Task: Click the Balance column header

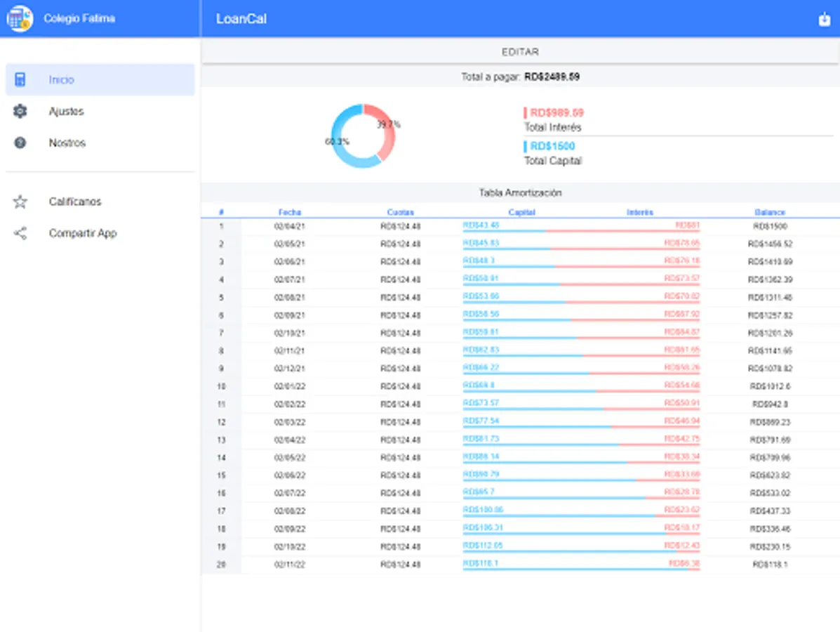Action: [770, 212]
